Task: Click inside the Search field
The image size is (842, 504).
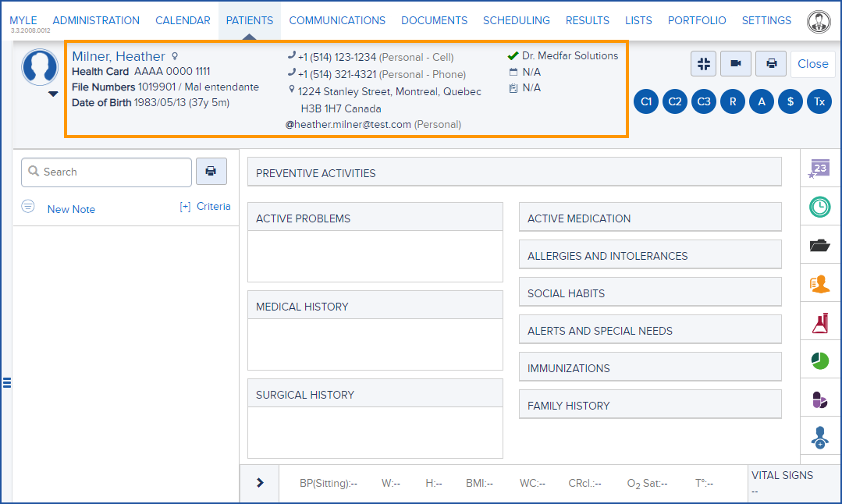Action: [106, 172]
